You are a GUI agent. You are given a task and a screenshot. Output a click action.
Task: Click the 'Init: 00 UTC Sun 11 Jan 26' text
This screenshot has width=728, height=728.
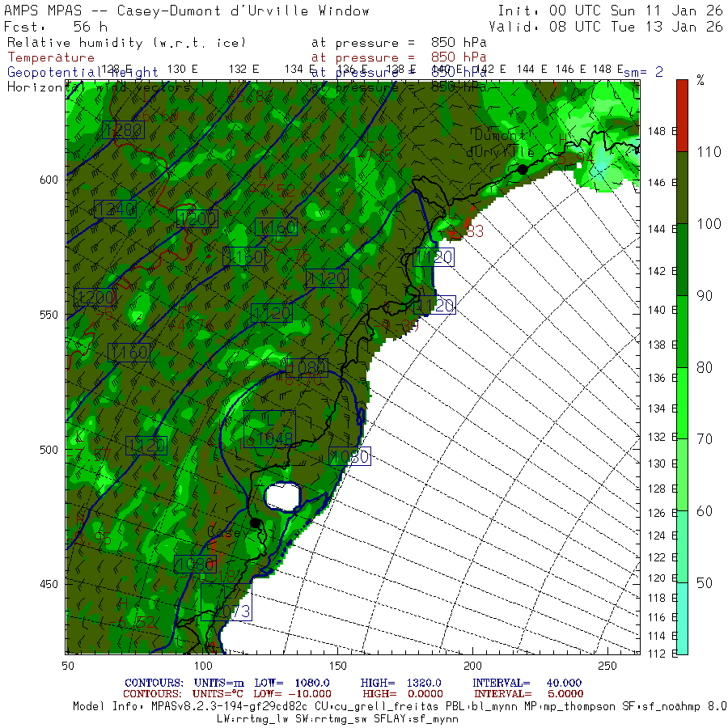pos(610,11)
